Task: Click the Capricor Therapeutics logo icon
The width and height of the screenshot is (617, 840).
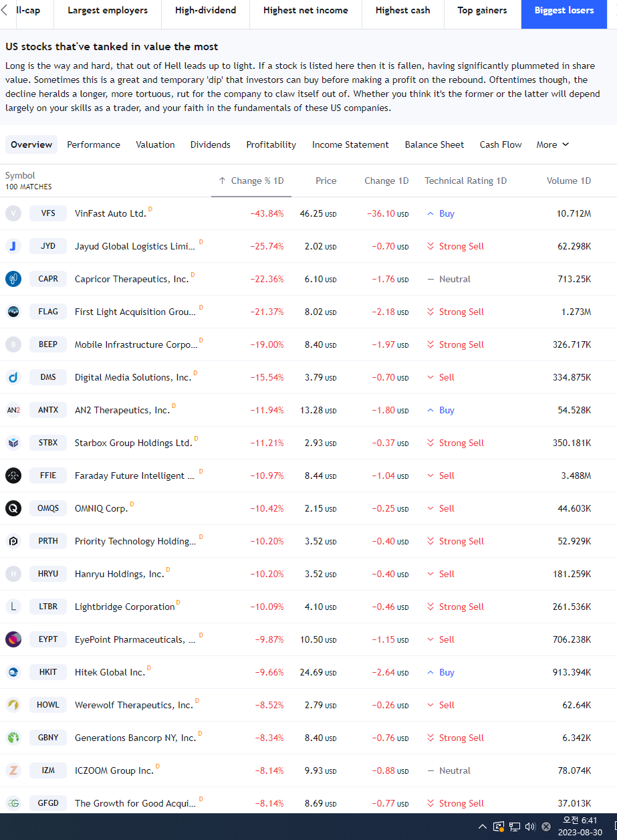Action: tap(13, 279)
